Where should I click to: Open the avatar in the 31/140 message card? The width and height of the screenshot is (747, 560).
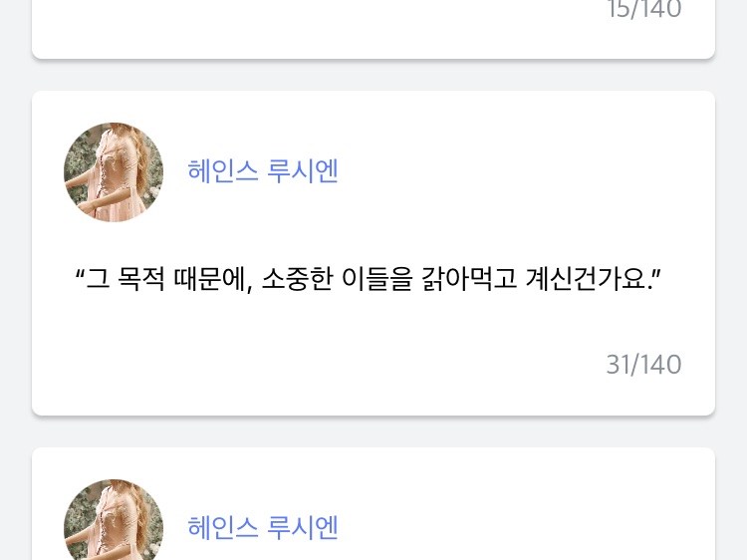(x=114, y=172)
